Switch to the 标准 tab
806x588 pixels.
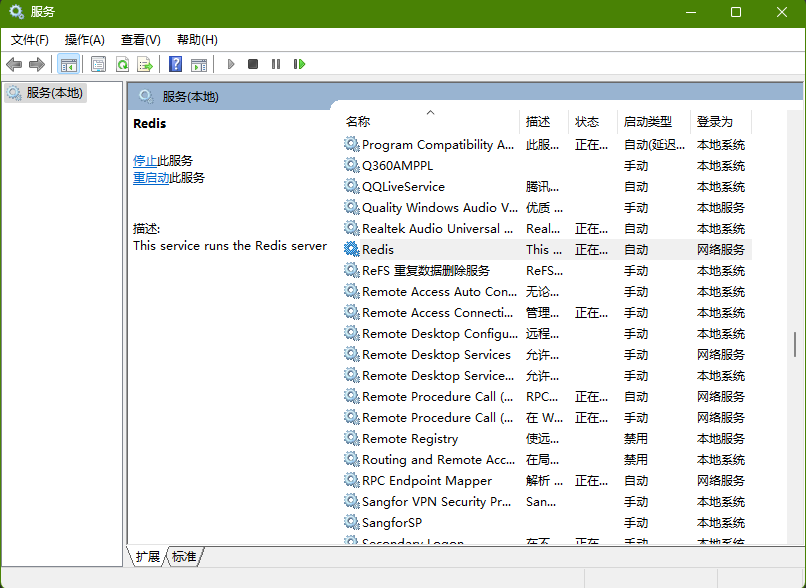click(184, 557)
